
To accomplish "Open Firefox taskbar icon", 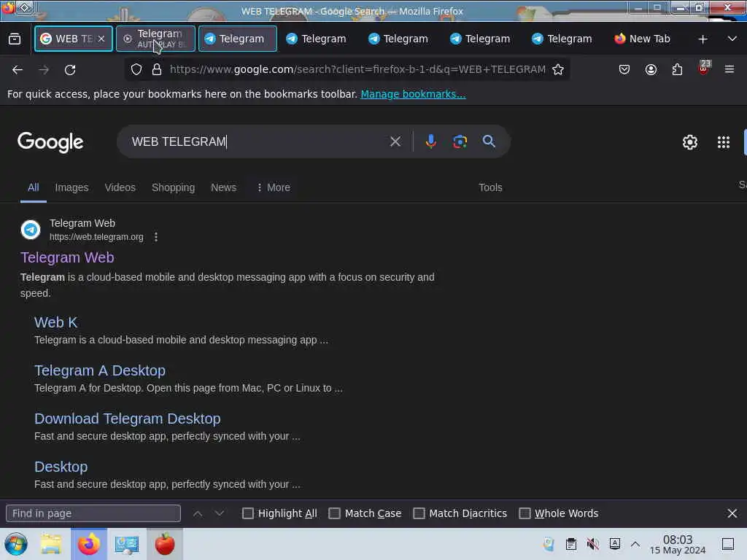I will click(x=89, y=544).
